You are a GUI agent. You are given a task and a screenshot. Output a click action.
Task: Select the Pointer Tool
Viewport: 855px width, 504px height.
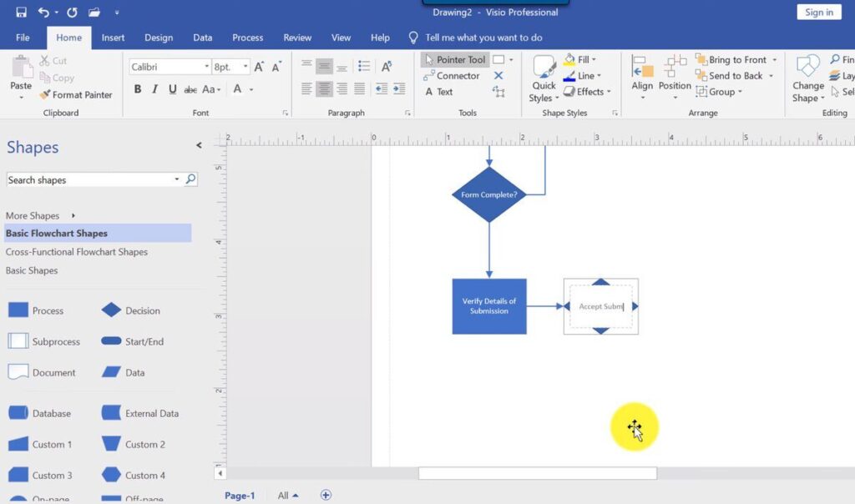click(x=456, y=59)
